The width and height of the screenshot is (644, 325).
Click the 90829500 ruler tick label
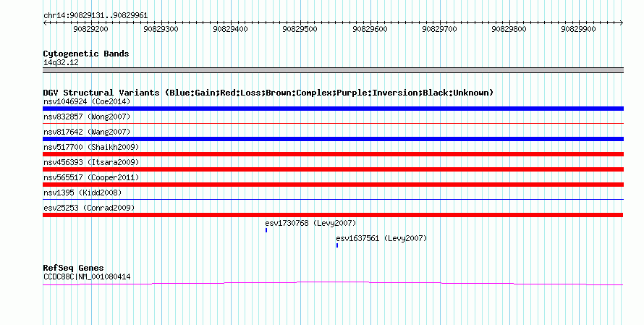coord(300,29)
